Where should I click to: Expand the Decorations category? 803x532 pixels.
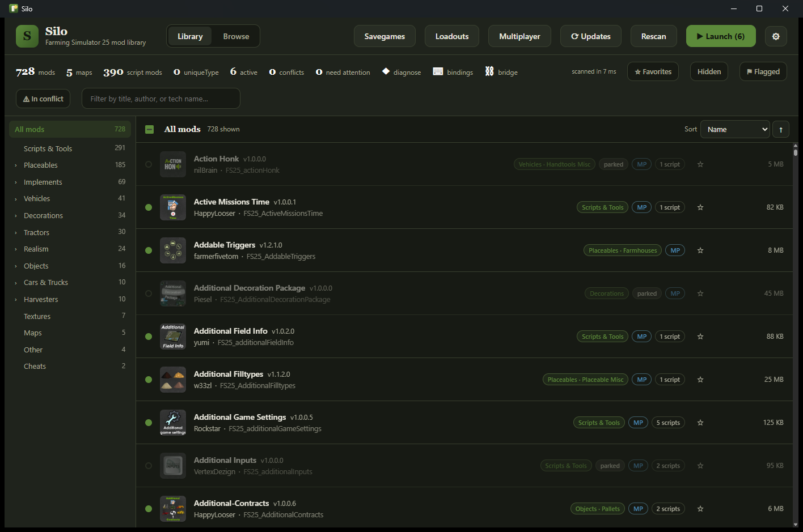[x=16, y=216]
